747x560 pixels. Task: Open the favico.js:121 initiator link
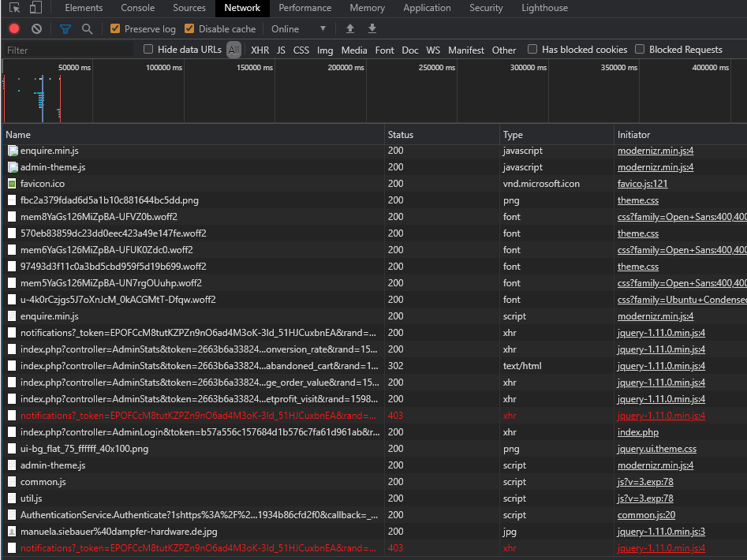tap(642, 184)
